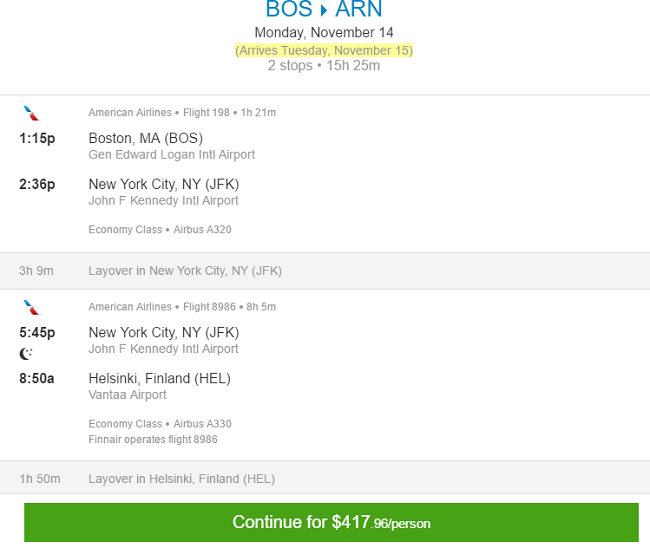The image size is (650, 548).
Task: Click the Continue for $417.96/person button
Action: tap(331, 522)
